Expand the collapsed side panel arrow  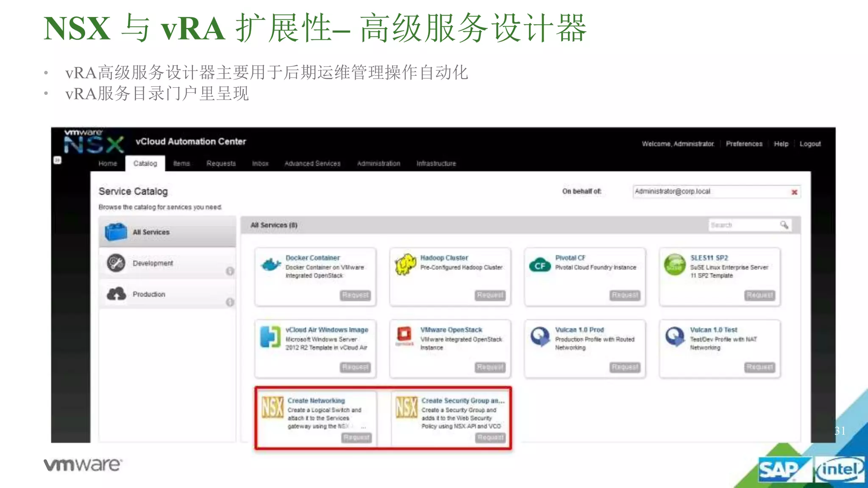point(57,160)
